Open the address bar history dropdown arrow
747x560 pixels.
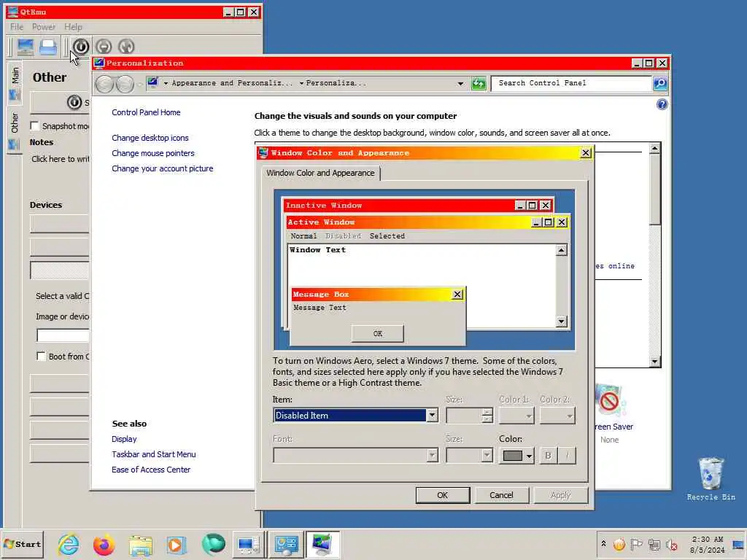coord(460,84)
